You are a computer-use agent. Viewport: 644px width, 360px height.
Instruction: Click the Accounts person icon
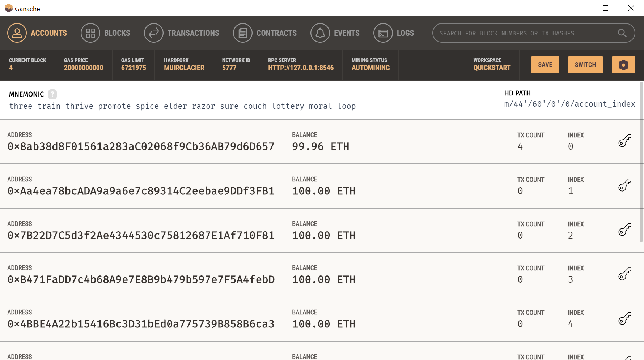[x=17, y=33]
